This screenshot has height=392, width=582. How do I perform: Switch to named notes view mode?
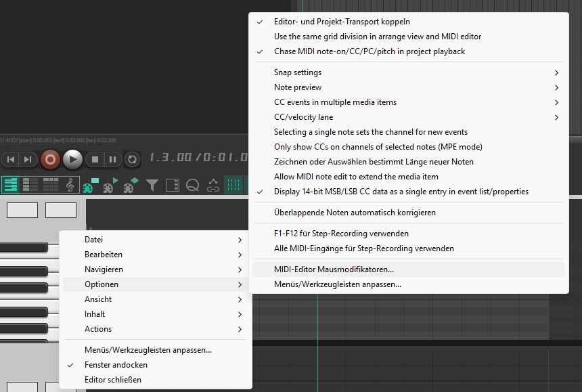coord(30,184)
